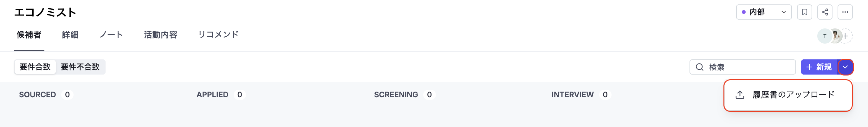Open the 詳細 tab

pos(70,35)
